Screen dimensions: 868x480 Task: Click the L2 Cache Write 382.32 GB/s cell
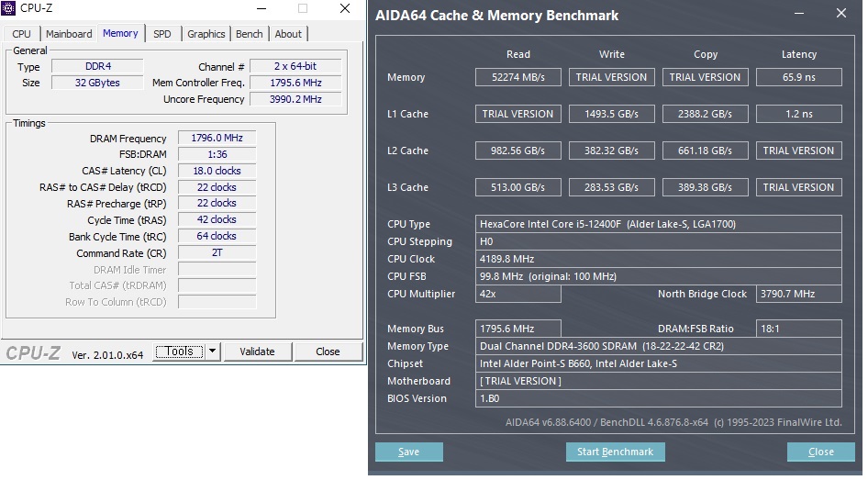coord(612,151)
